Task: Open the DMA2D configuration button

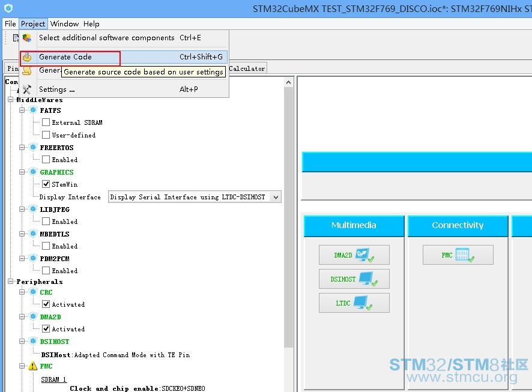Action: pyautogui.click(x=354, y=255)
